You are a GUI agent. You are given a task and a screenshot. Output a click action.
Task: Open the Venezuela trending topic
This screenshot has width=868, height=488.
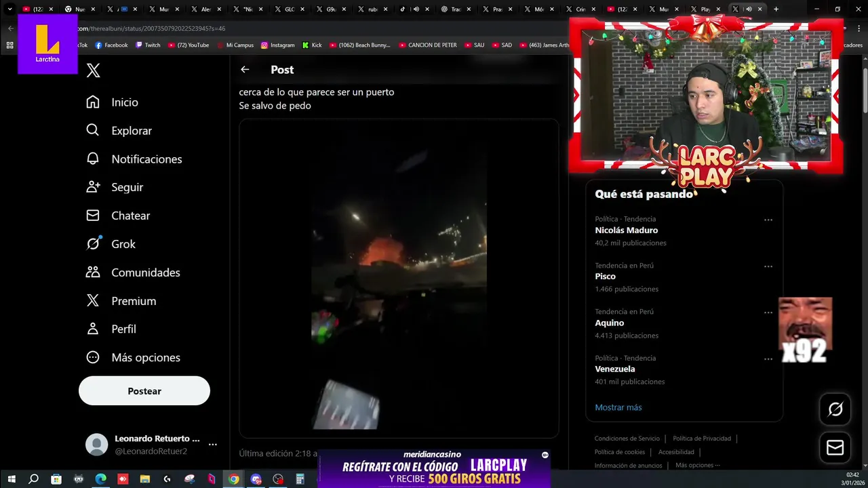614,369
